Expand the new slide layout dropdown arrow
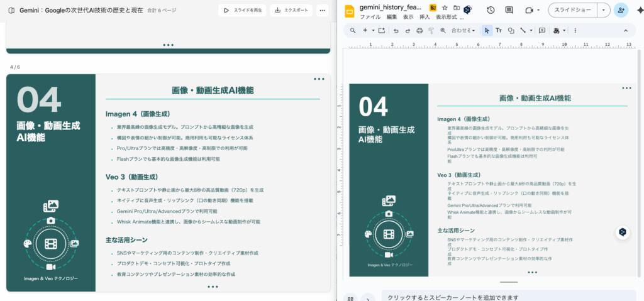The width and height of the screenshot is (644, 301). coord(374,30)
